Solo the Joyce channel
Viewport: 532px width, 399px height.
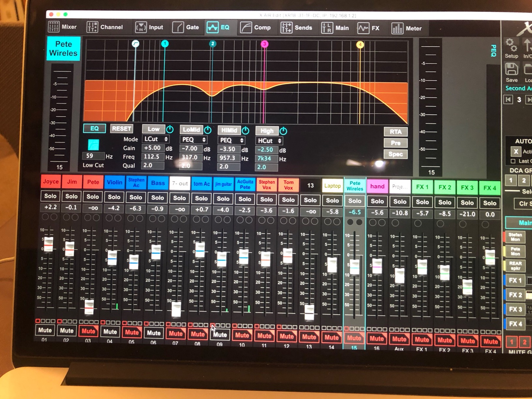[50, 196]
